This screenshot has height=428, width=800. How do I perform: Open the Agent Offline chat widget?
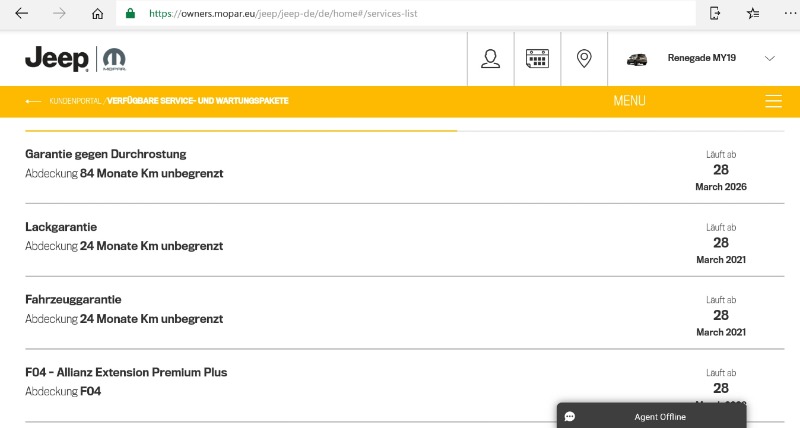(x=651, y=416)
